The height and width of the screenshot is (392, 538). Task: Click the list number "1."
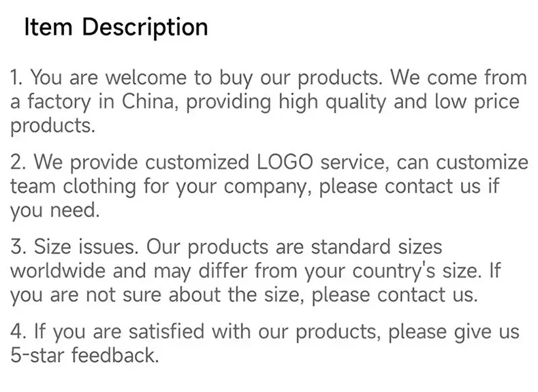pyautogui.click(x=18, y=78)
